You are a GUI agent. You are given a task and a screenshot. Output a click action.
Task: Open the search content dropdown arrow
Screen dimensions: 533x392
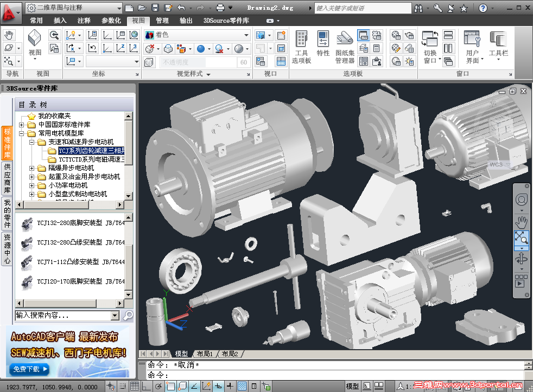click(115, 316)
